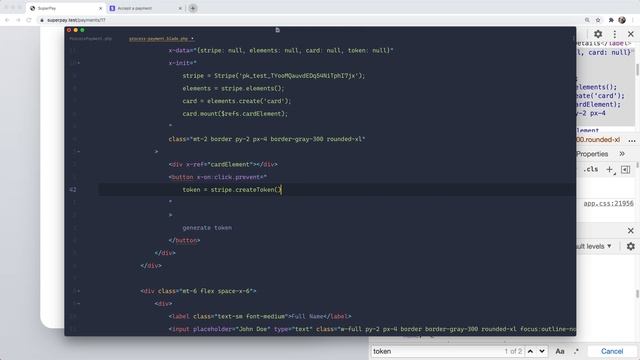The height and width of the screenshot is (360, 640).
Task: Bookmark this page with the star
Action: pyautogui.click(x=598, y=20)
